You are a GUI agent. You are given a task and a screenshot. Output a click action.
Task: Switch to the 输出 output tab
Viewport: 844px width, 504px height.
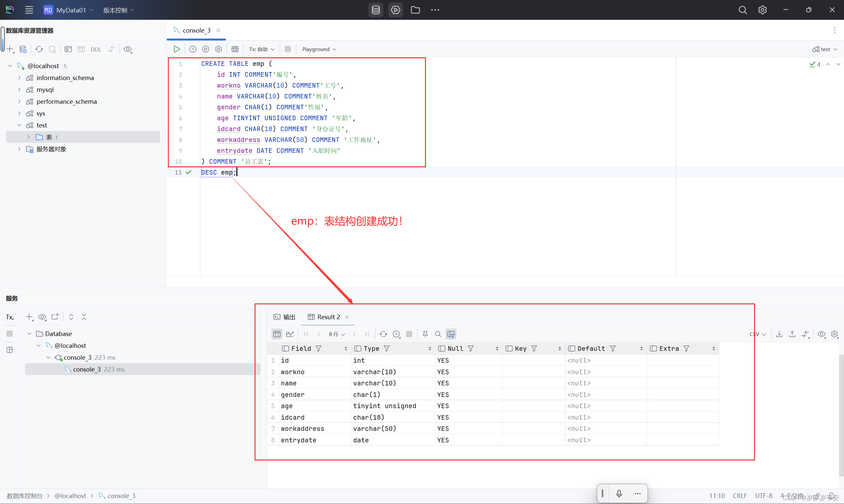click(x=285, y=317)
